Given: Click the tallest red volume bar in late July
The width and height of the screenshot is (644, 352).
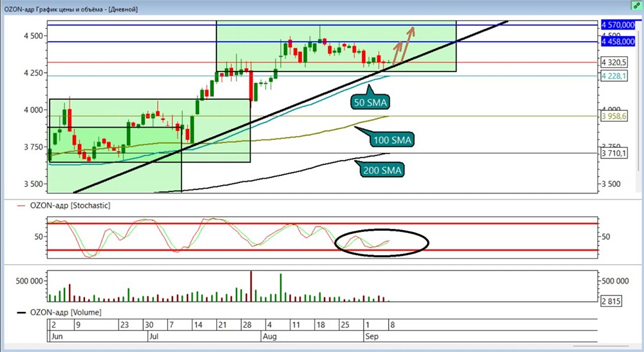Looking at the screenshot, I should pos(251,286).
